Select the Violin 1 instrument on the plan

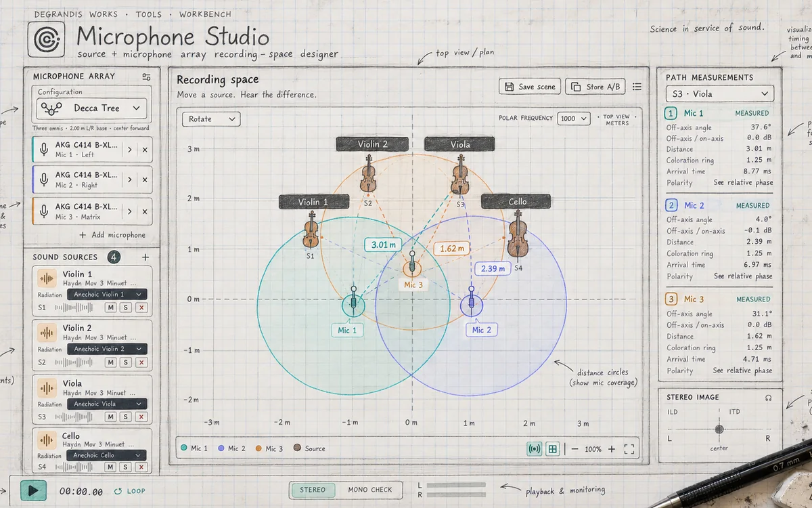[x=311, y=230]
